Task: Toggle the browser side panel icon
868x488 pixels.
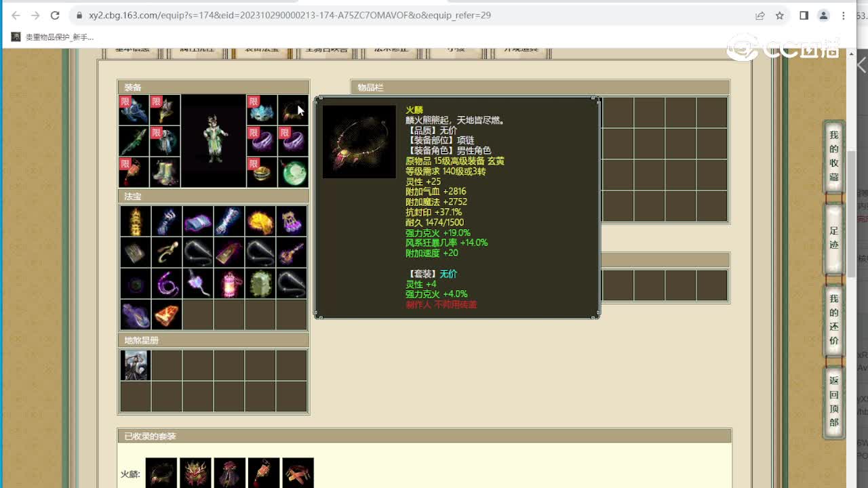Action: 804,15
